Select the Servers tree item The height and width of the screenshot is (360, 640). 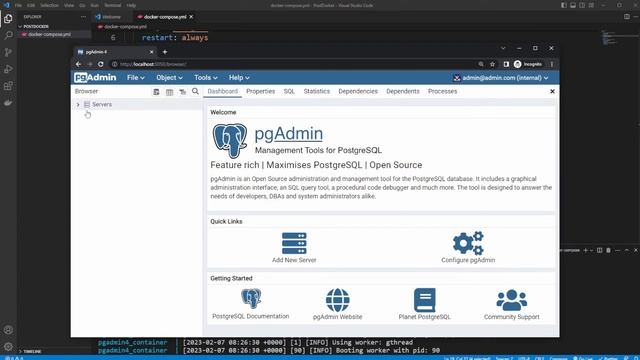[102, 104]
